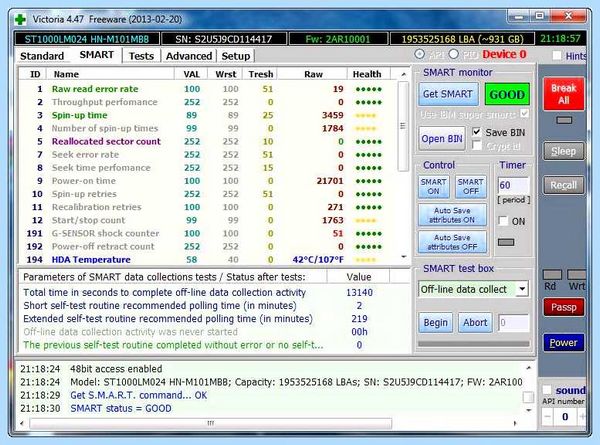Screen dimensions: 600x445
Task: Click the Name column header
Action: [x=110, y=74]
